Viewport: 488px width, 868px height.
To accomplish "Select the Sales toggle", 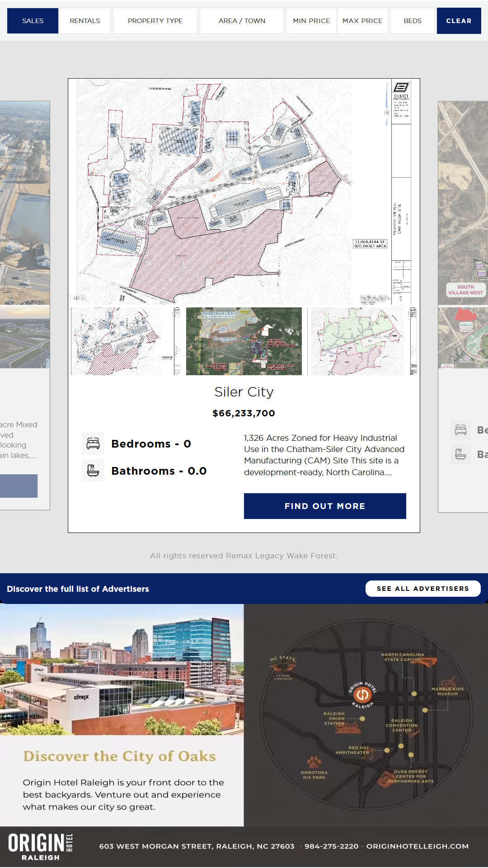I will pos(33,21).
